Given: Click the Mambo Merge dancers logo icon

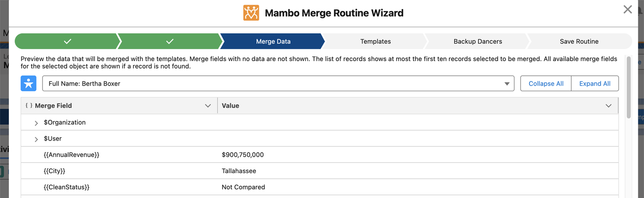Looking at the screenshot, I should [x=251, y=13].
